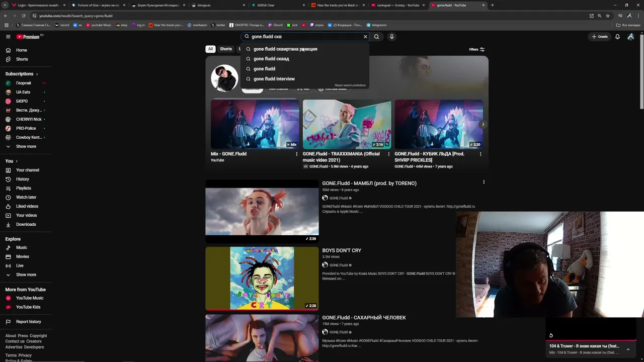This screenshot has width=644, height=362.
Task: Expand the Subscriptions section heading
Action: [x=22, y=74]
